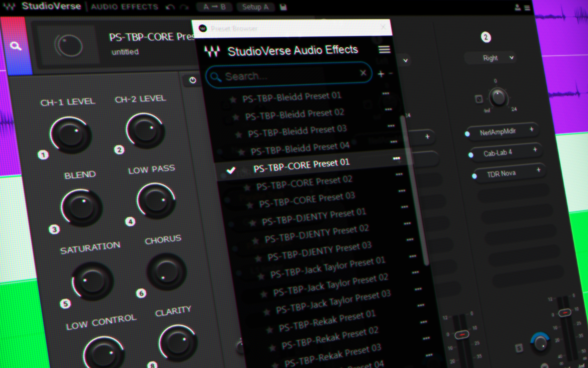Image resolution: width=588 pixels, height=368 pixels.
Task: Toggle the S solo button near pan knob
Action: pyautogui.click(x=519, y=348)
